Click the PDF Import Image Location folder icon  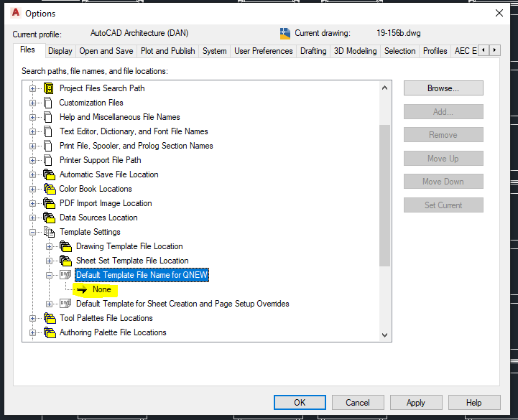(x=50, y=203)
